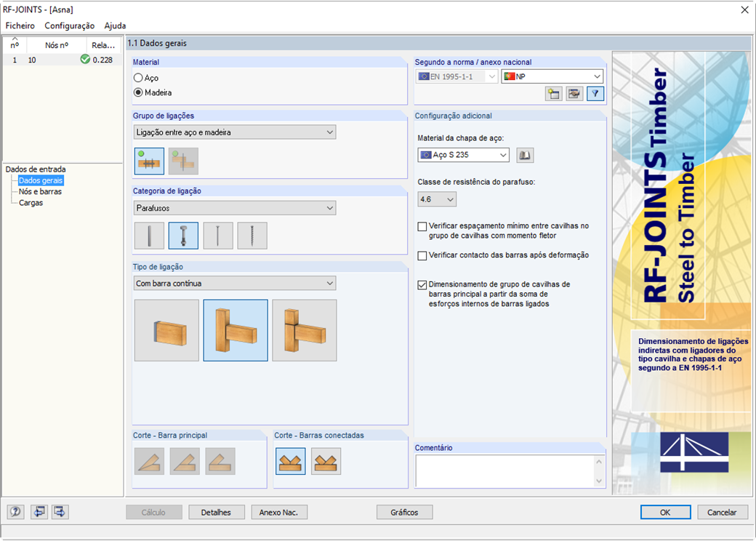Go to next input window
The image size is (756, 541).
coord(60,512)
